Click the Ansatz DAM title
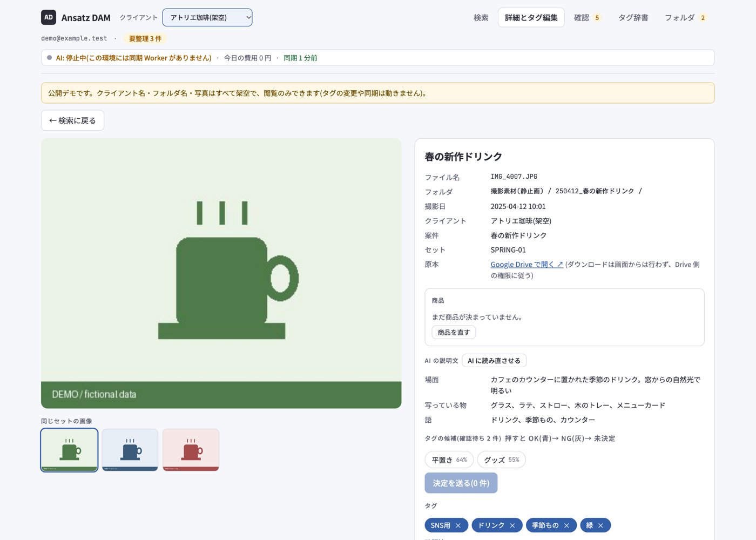 (x=86, y=18)
